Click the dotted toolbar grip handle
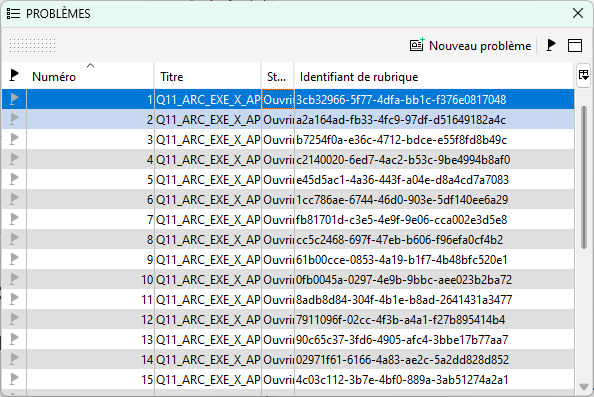594x397 pixels. click(32, 45)
